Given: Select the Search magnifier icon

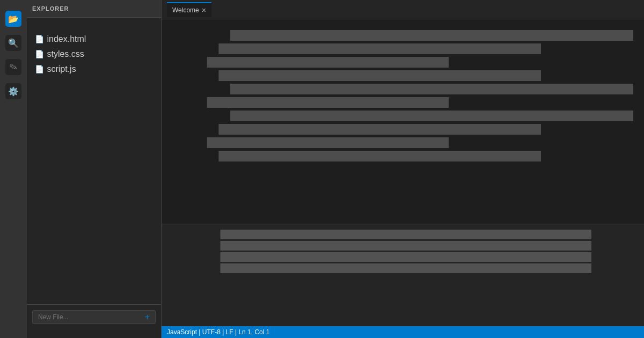Looking at the screenshot, I should click(13, 43).
